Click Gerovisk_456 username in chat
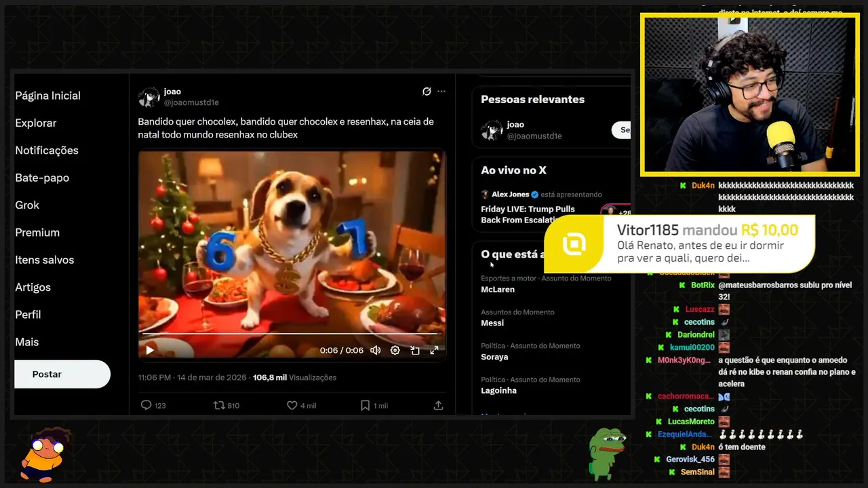Viewport: 868px width, 488px height. (x=690, y=460)
